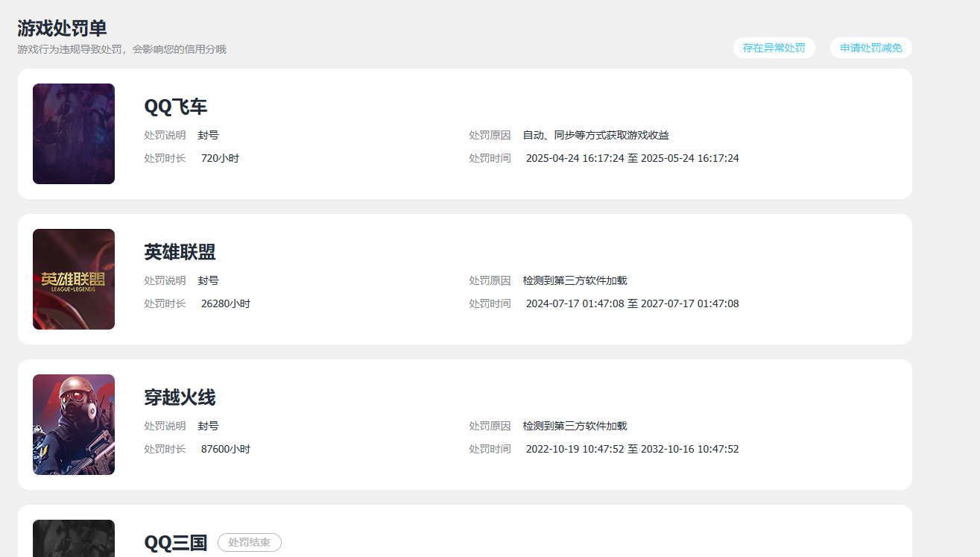Select period 2025-04-24 16:17:24 至 2025-05-24 16:17:24
This screenshot has width=980, height=557.
click(633, 158)
